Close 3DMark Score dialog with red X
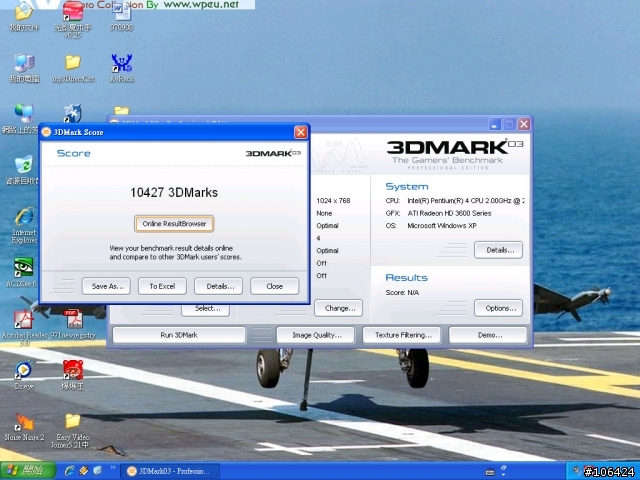The width and height of the screenshot is (640, 480). click(301, 132)
